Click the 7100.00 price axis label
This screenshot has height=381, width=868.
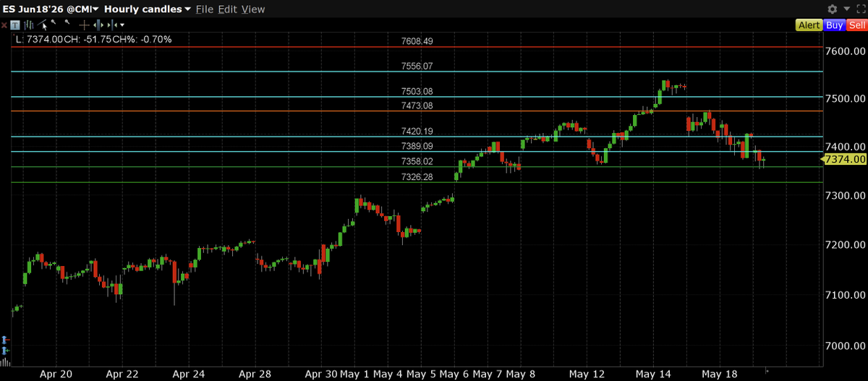click(x=845, y=296)
